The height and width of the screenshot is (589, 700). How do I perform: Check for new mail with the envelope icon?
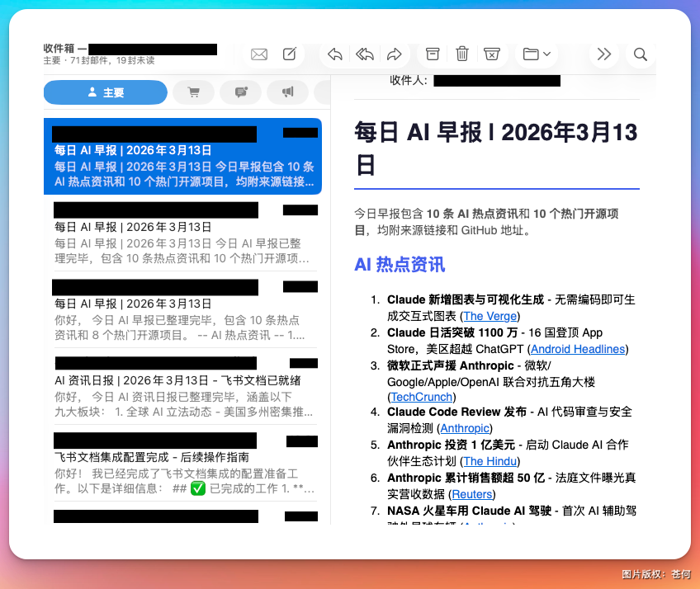tap(258, 54)
